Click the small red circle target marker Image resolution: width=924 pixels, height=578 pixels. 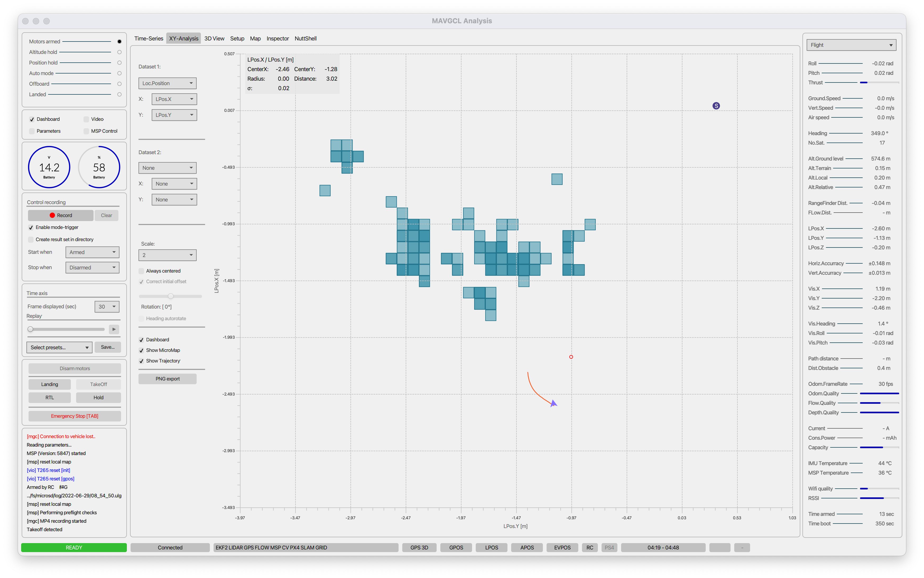pyautogui.click(x=571, y=357)
